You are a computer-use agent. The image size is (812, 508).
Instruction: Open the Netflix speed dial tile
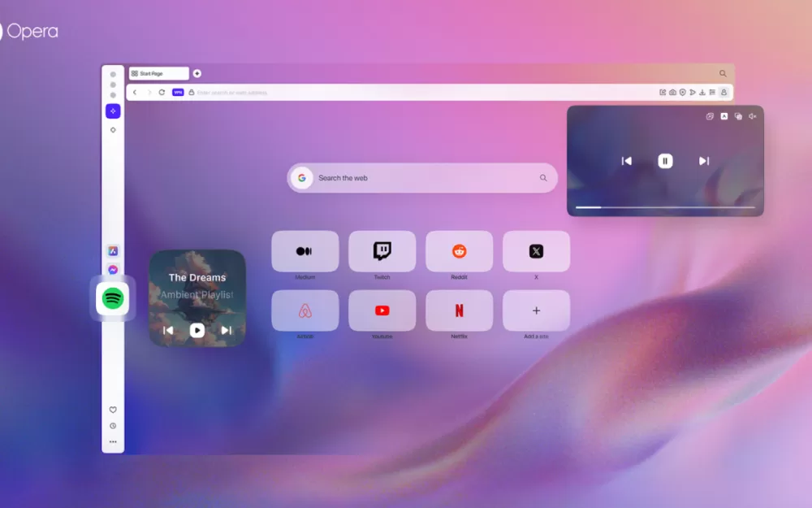tap(459, 310)
